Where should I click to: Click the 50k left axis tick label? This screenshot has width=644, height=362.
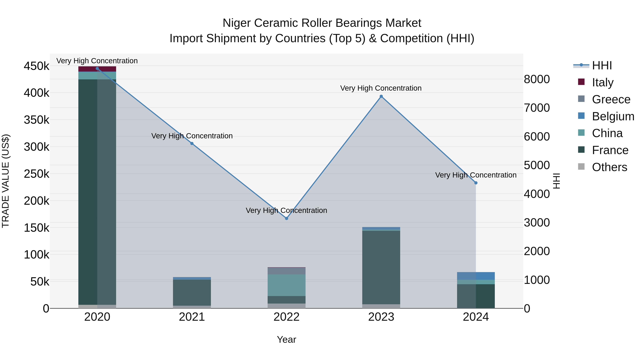point(40,282)
